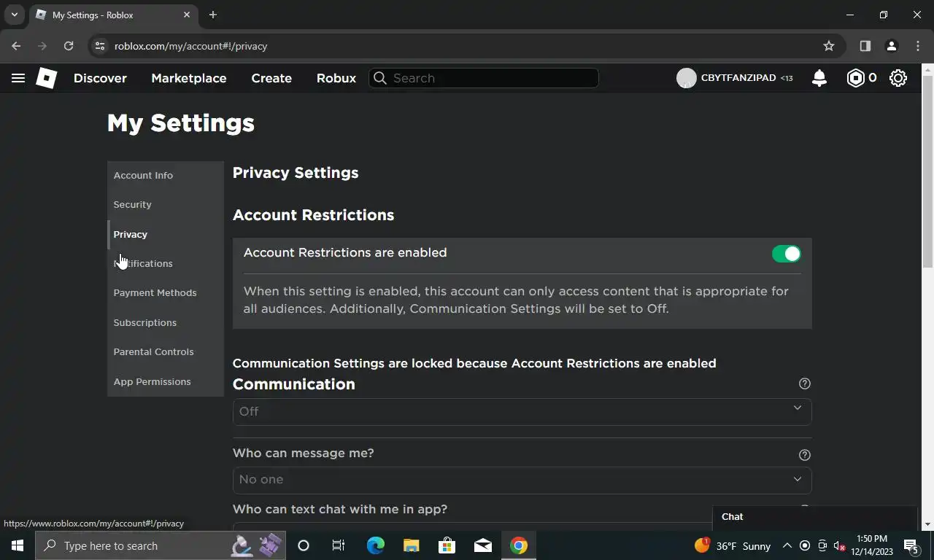This screenshot has width=934, height=560.
Task: Click the Windows taskbar search box
Action: pyautogui.click(x=161, y=545)
